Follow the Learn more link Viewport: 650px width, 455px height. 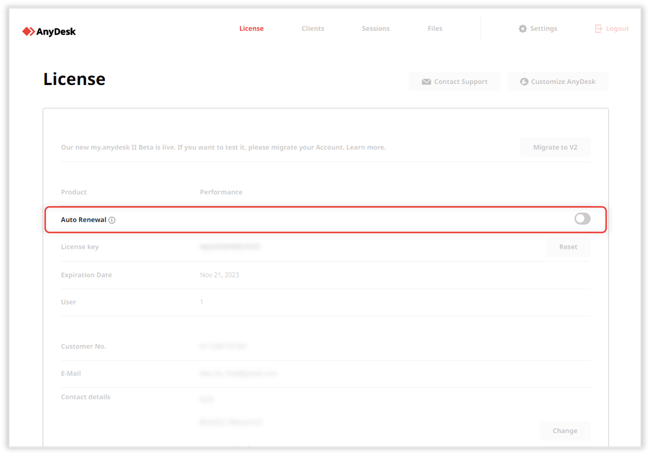[365, 147]
